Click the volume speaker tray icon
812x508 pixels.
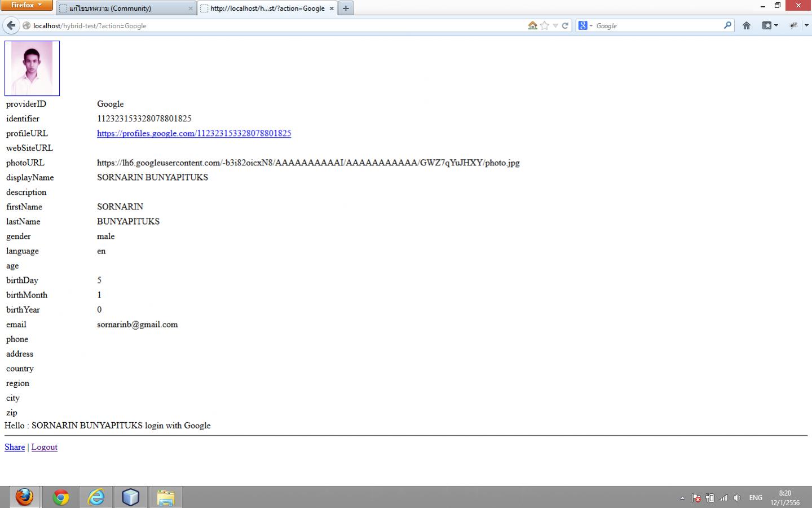737,498
